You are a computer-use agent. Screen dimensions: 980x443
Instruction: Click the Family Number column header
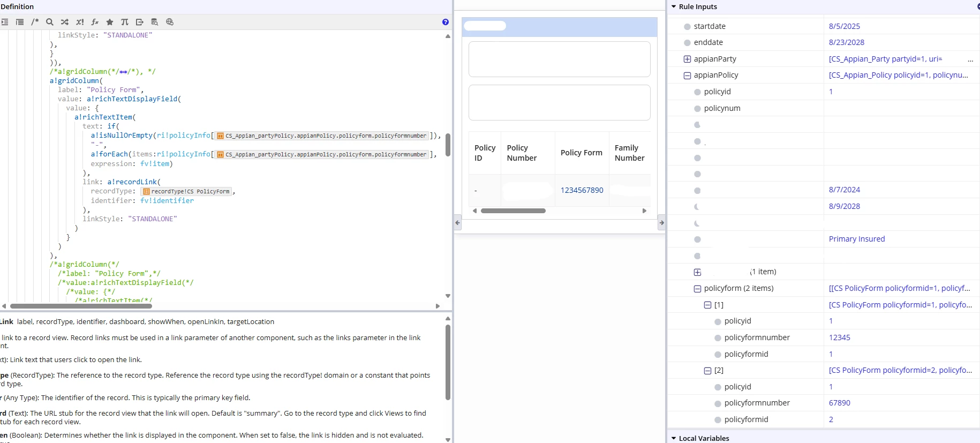coord(630,153)
